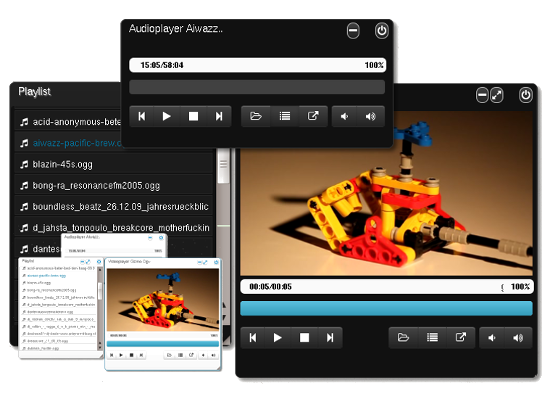Decrease volume in video player
Viewport: 550px width, 399px height.
pos(492,338)
